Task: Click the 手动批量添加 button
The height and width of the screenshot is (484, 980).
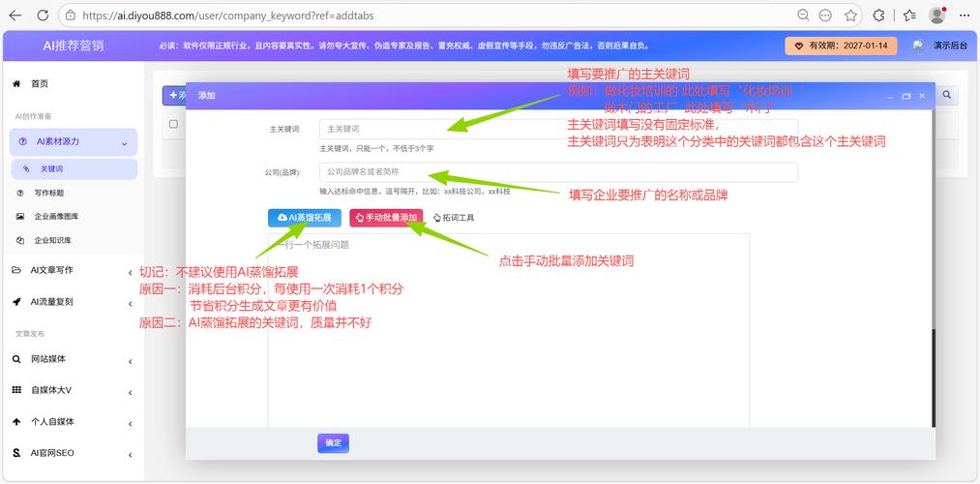Action: point(386,218)
